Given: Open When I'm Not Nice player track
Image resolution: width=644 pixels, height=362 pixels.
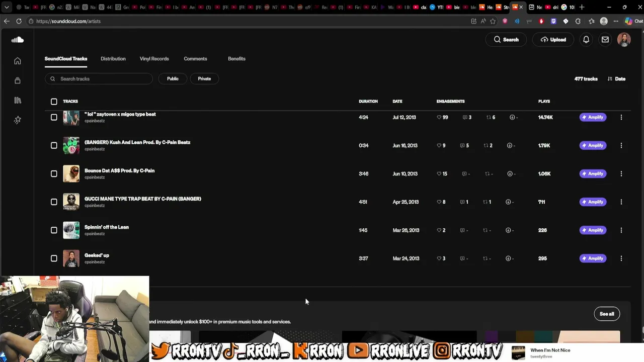Looking at the screenshot, I should pyautogui.click(x=550, y=350).
